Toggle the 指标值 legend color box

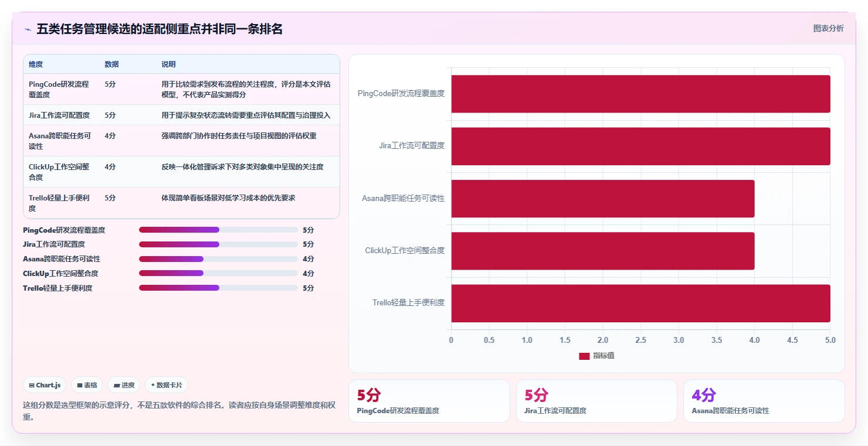click(584, 356)
